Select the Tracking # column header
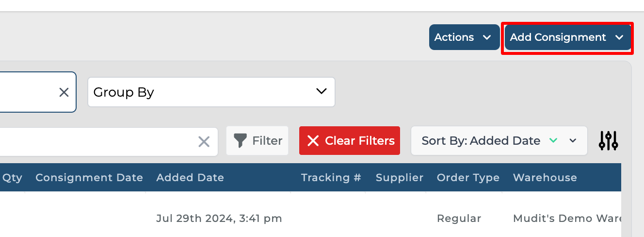This screenshot has width=644, height=237. click(x=331, y=178)
